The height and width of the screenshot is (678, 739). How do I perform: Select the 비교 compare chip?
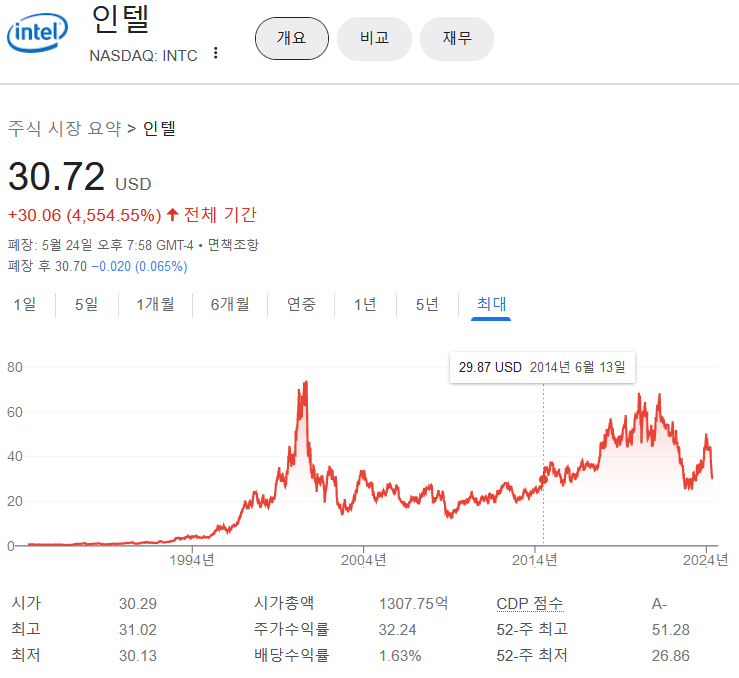(374, 38)
